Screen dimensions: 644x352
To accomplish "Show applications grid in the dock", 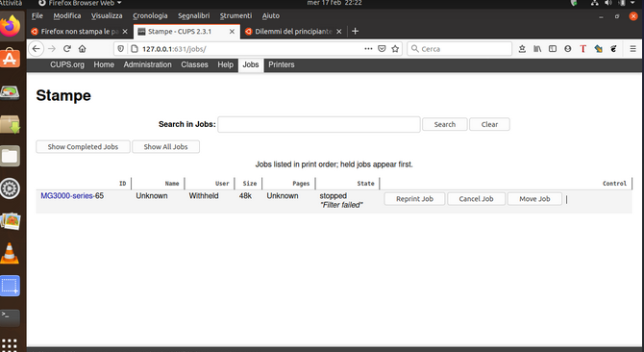I will tap(10, 344).
